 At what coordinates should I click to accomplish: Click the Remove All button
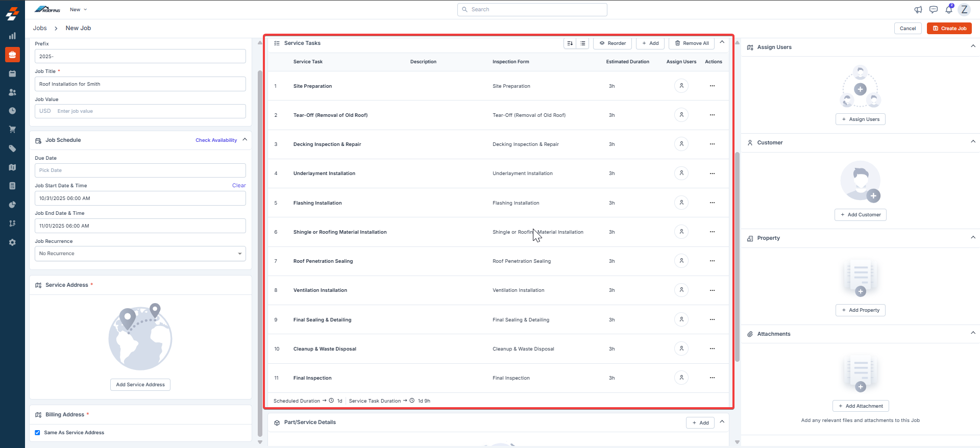point(692,43)
